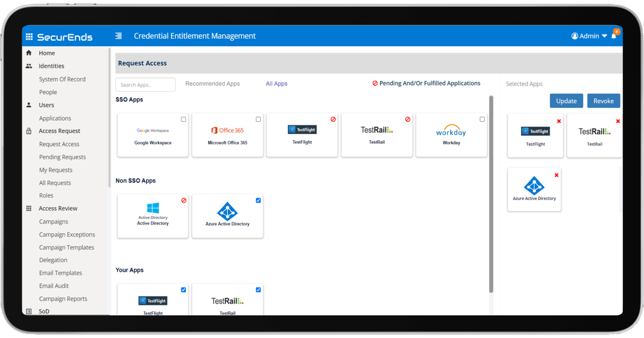Open System Of Record
This screenshot has height=338, width=644.
[62, 79]
